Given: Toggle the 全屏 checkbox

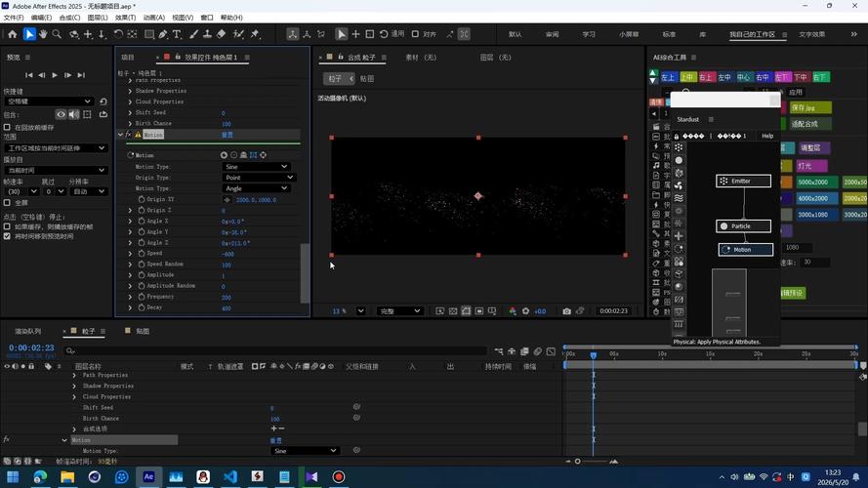Looking at the screenshot, I should click(x=7, y=202).
